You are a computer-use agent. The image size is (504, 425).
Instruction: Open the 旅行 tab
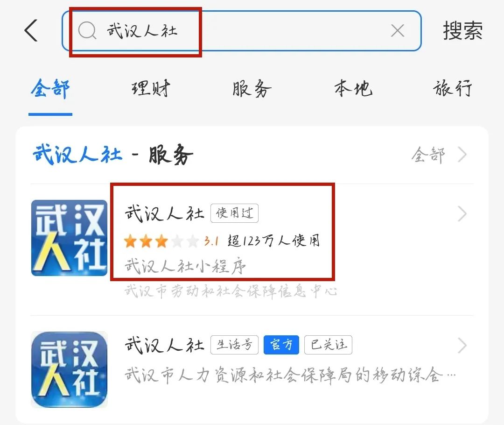coord(453,89)
